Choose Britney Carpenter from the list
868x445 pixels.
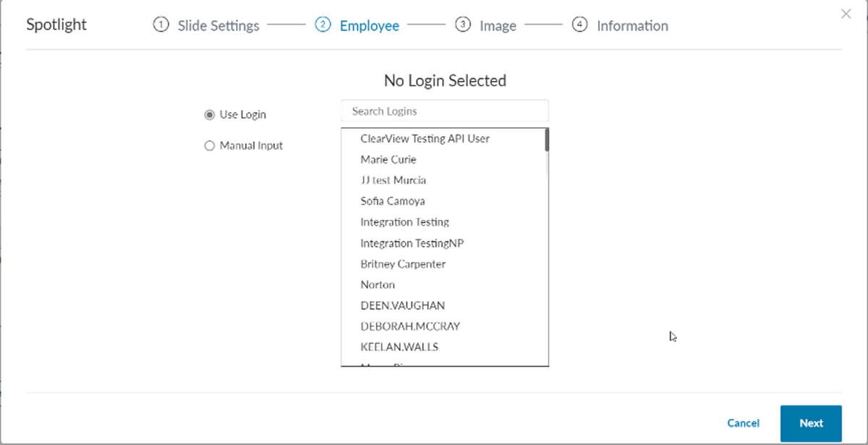point(403,264)
